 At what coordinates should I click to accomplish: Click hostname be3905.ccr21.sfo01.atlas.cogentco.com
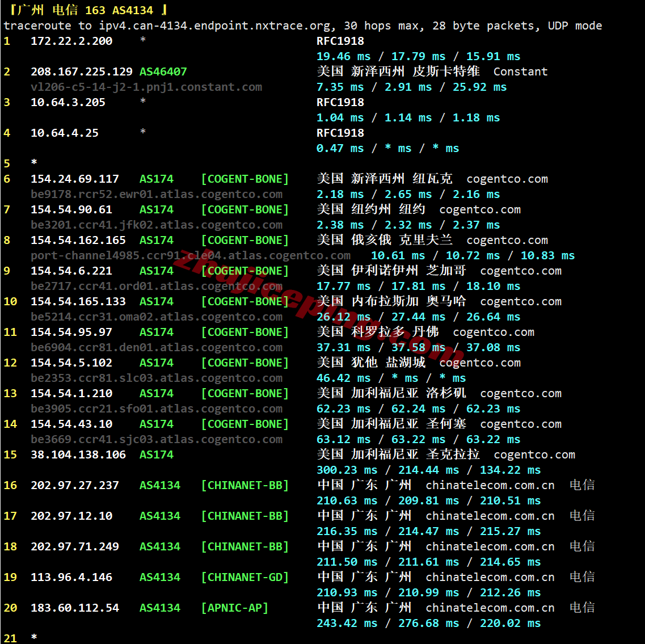coord(157,409)
